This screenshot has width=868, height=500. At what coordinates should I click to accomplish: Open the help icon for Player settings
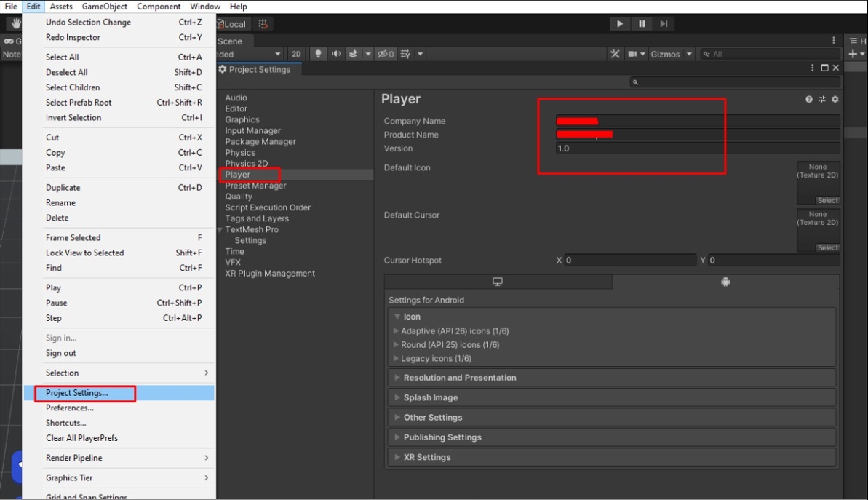tap(808, 99)
